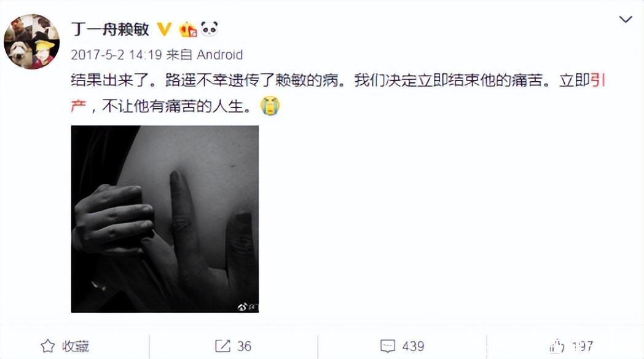
Task: Open the post options chevron menu
Action: pyautogui.click(x=625, y=19)
